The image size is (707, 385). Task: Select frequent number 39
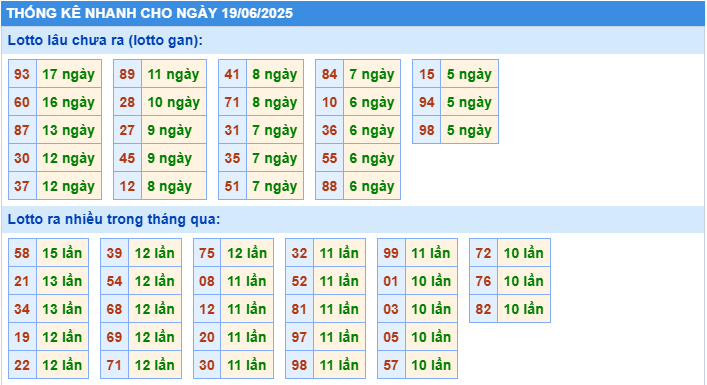115,253
